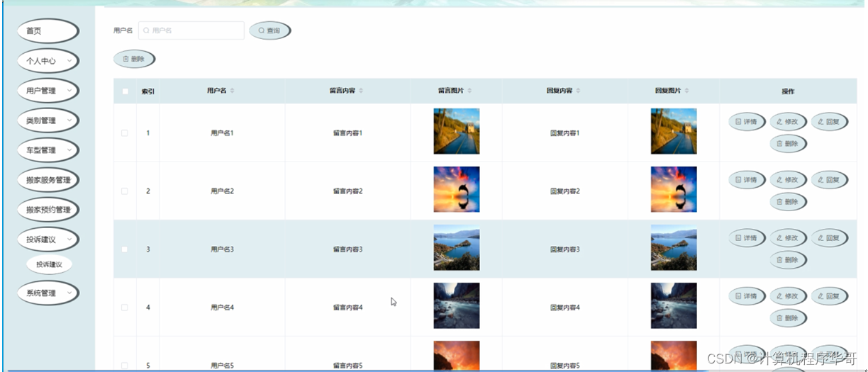Focus the 用户名 search input field
868x372 pixels.
(191, 30)
